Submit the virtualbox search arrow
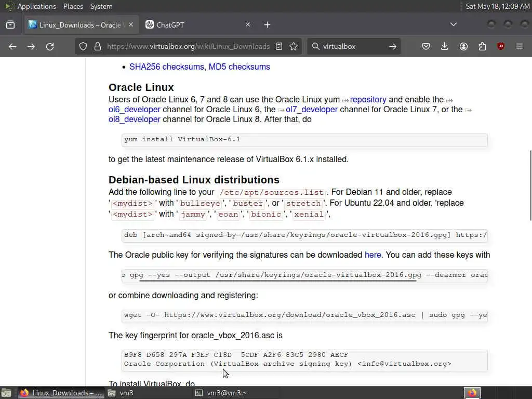Screen dimensions: 532x399 coord(393,46)
